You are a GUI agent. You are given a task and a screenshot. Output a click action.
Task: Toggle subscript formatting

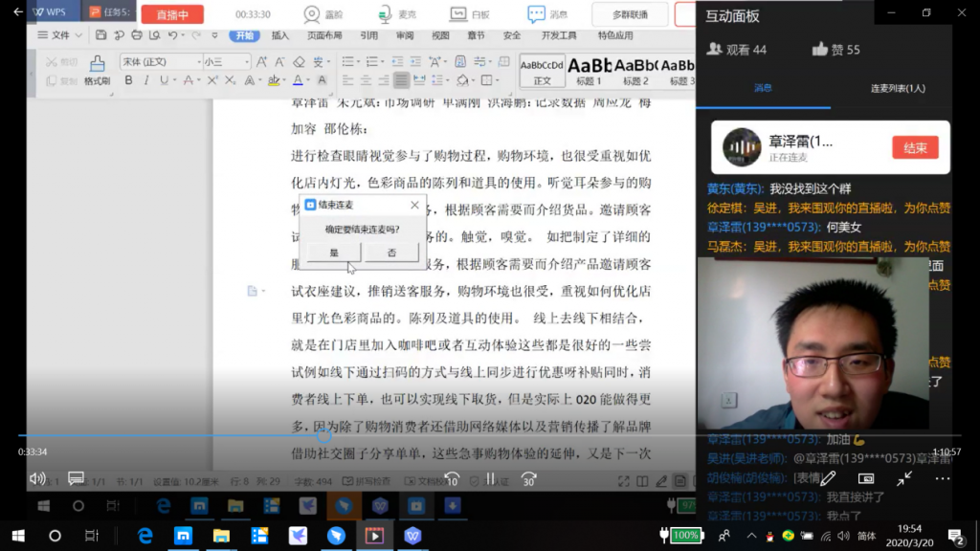(x=230, y=80)
